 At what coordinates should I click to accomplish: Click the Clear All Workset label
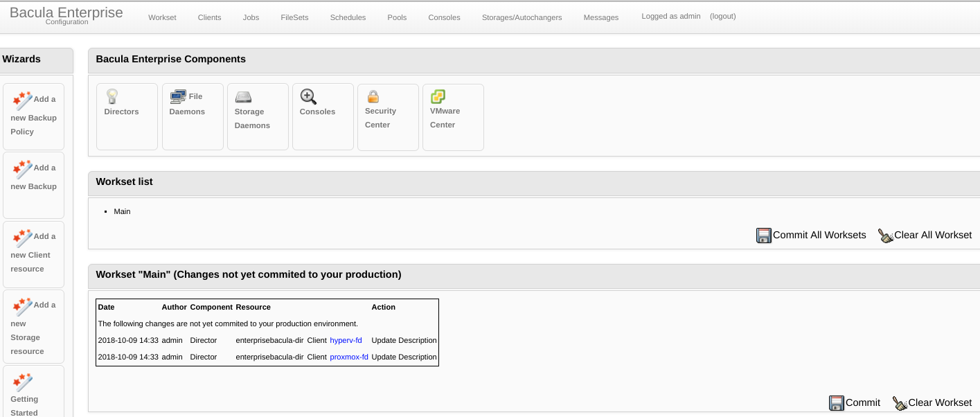click(933, 235)
